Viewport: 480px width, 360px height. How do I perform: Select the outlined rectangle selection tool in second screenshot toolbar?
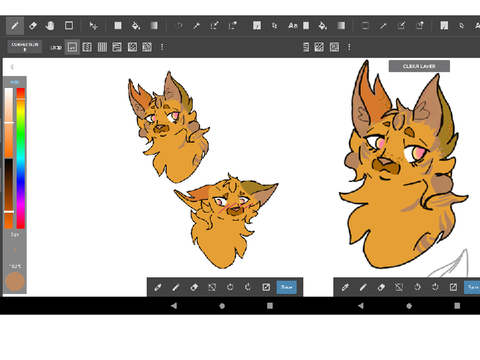point(365,26)
